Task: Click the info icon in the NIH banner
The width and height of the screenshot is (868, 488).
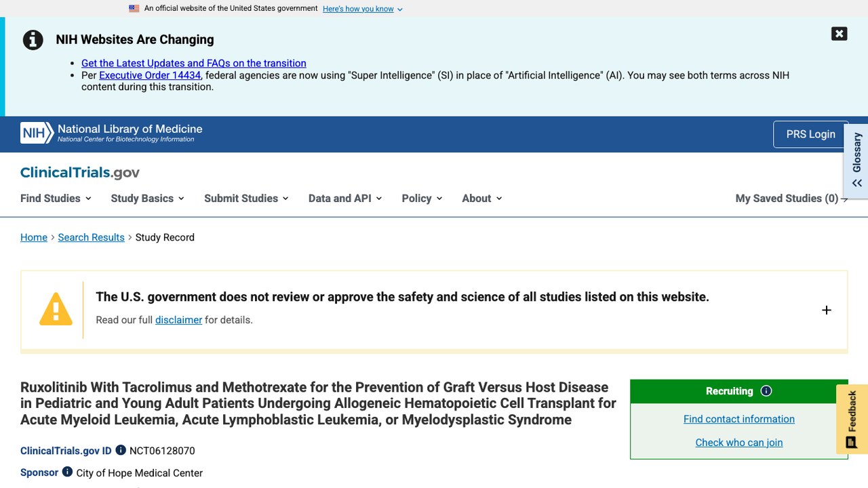Action: [x=33, y=40]
